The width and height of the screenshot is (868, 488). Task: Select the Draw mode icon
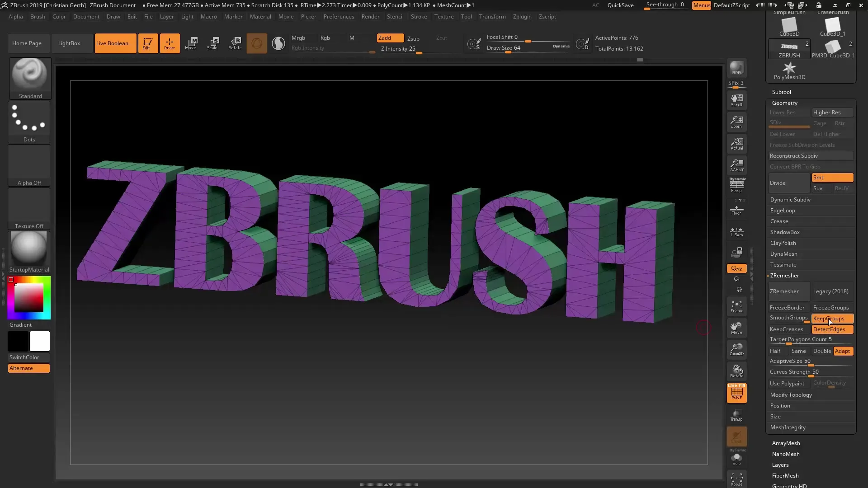[170, 43]
